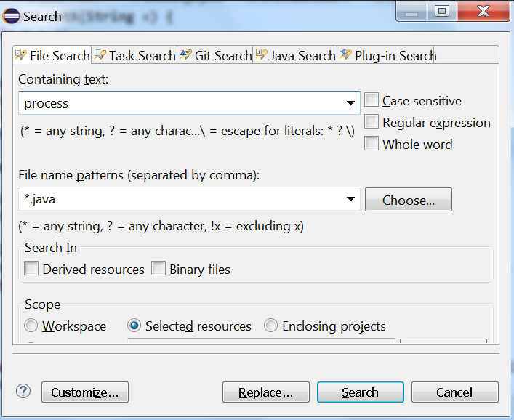
Task: Click the help question mark icon
Action: tap(23, 392)
